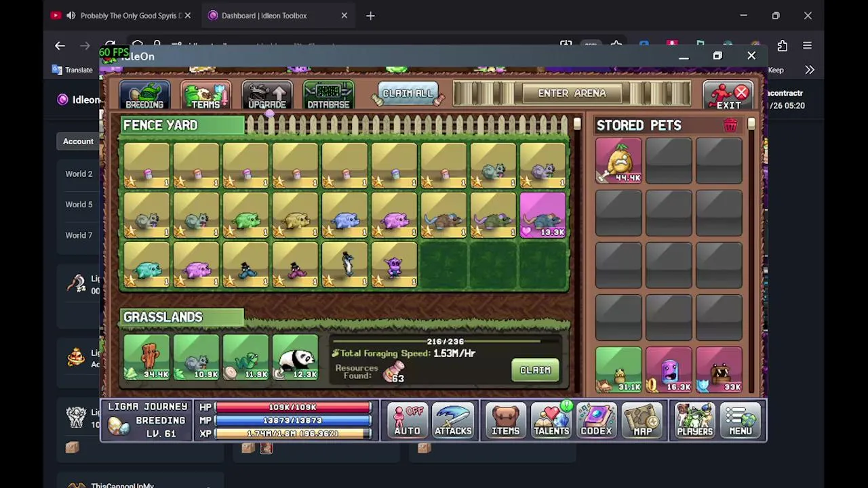Open the Account section in Toolbox
The height and width of the screenshot is (488, 868).
coord(78,142)
